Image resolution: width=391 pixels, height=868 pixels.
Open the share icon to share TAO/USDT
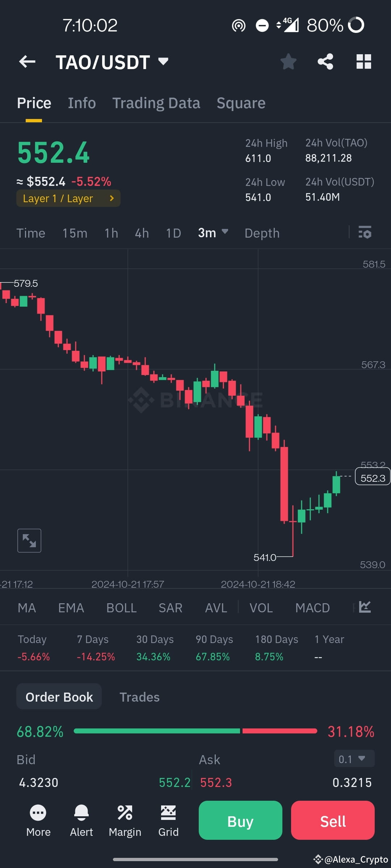(325, 61)
